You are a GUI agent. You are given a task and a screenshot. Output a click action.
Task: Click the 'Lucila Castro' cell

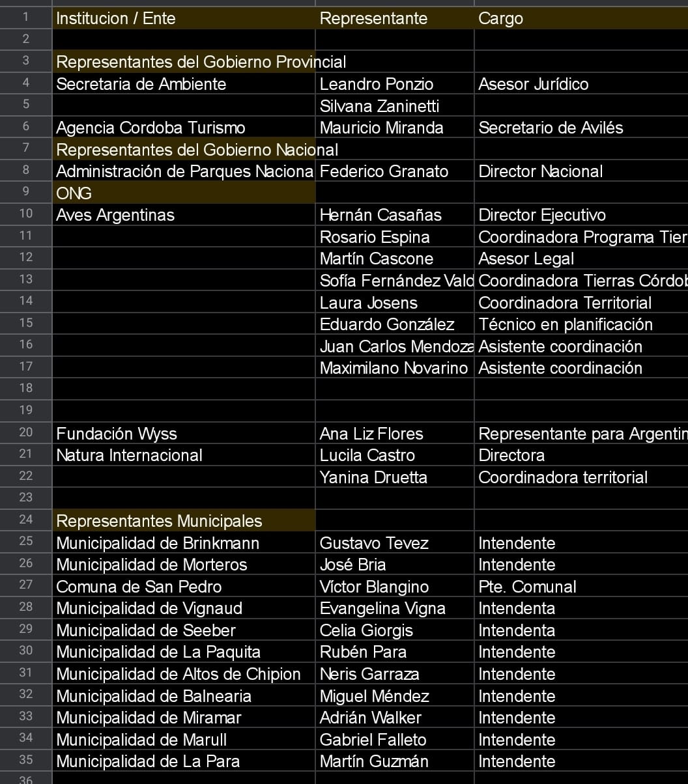(x=395, y=455)
